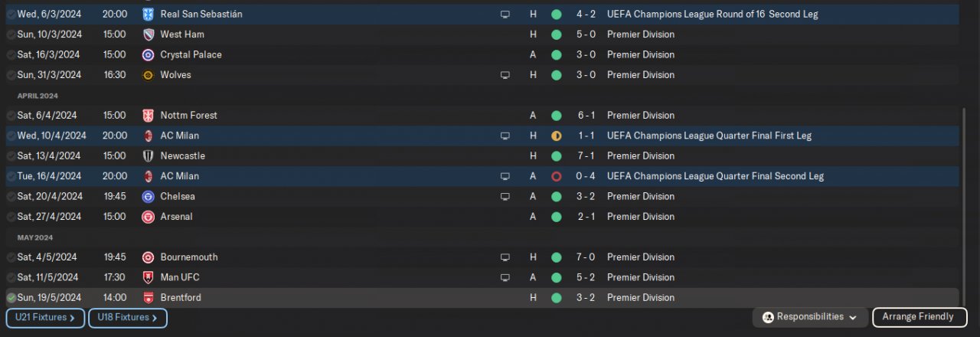Open the 7 - 1 Newcastle match result
Viewport: 980px width, 337px height.
(x=586, y=156)
